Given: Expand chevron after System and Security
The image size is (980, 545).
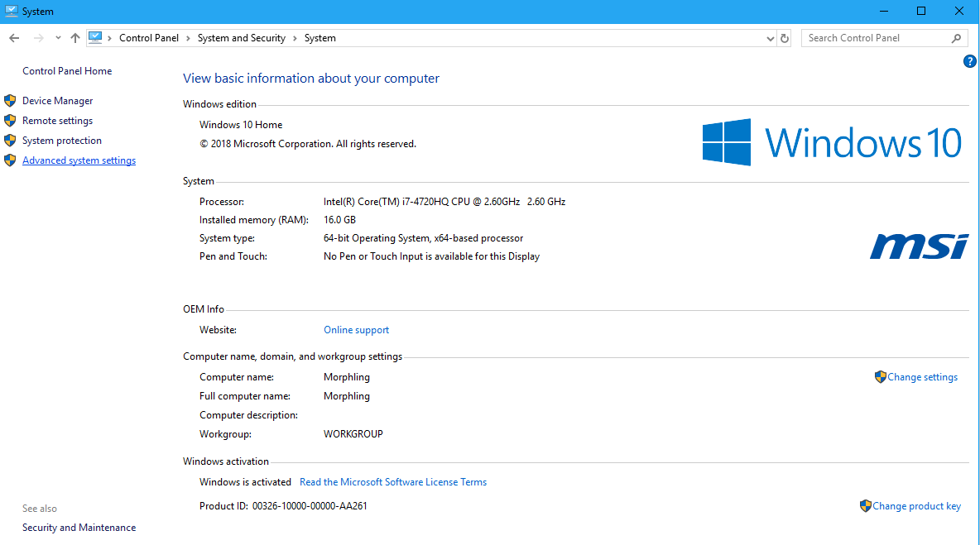Looking at the screenshot, I should tap(295, 38).
